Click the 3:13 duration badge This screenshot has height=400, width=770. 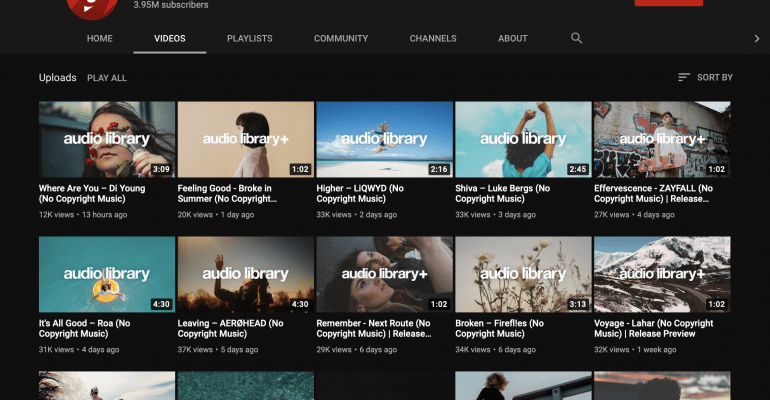point(578,304)
